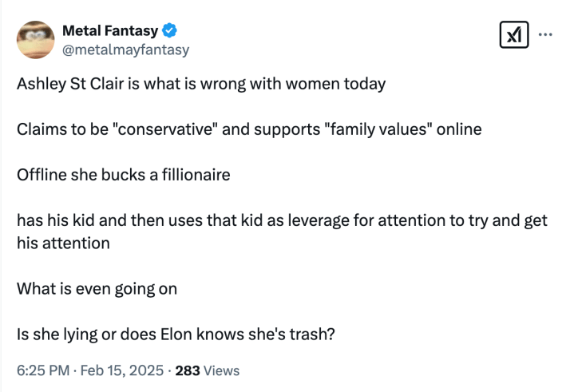This screenshot has height=392, width=566.
Task: Click the blue verified badge
Action: click(170, 31)
